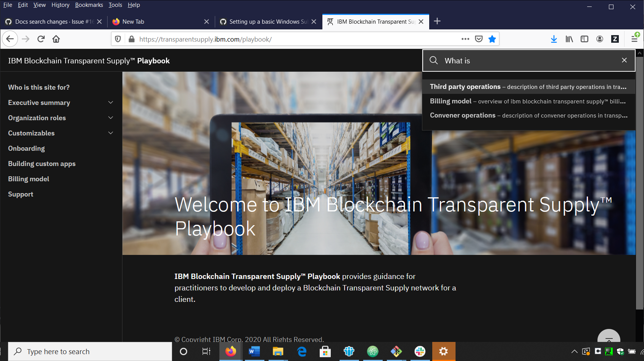Click Windows Type here to search box
Image resolution: width=644 pixels, height=361 pixels.
click(x=90, y=351)
